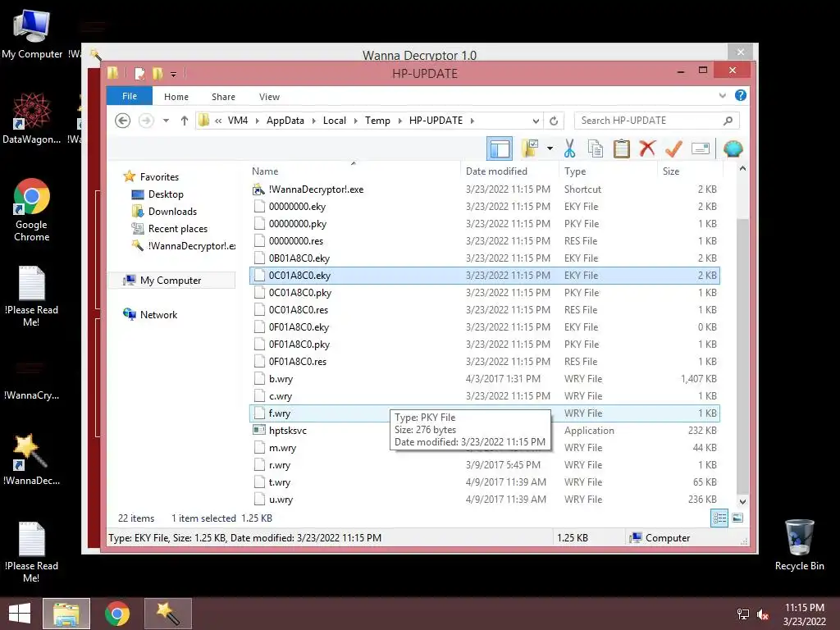
Task: Click the folder options icon in toolbar
Action: 530,148
